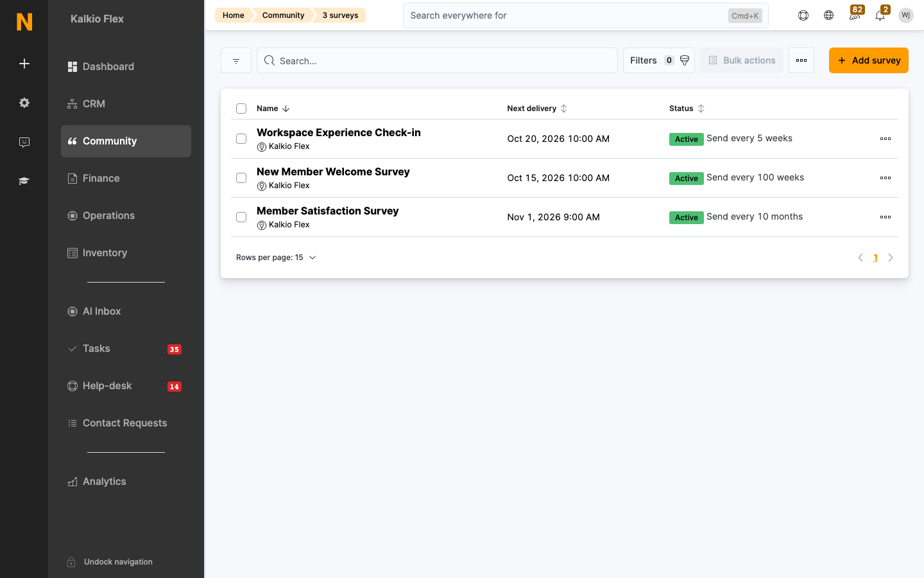Open Finance in the sidebar
This screenshot has height=578, width=924.
(x=126, y=179)
